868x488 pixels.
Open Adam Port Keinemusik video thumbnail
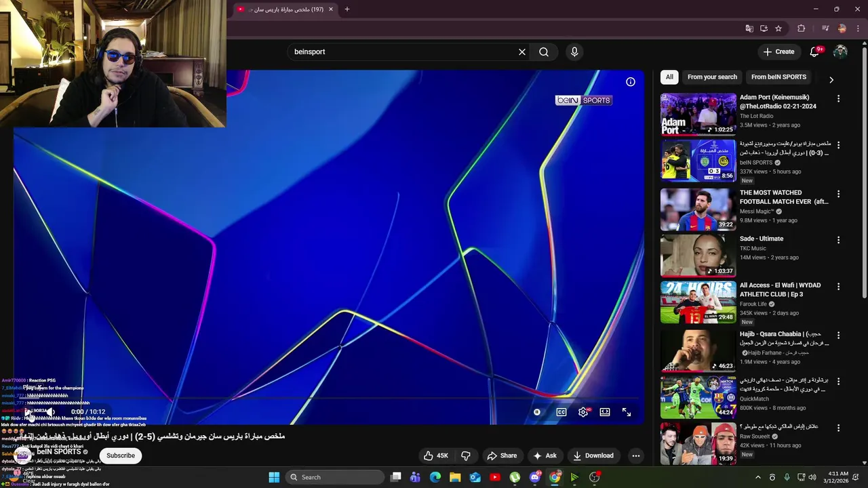(x=698, y=115)
